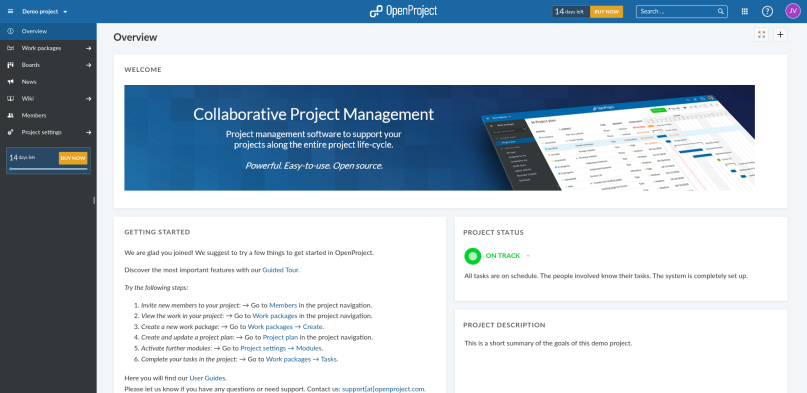Open Work packages in sidebar
Viewport: 807px width, 393px height.
(x=41, y=48)
